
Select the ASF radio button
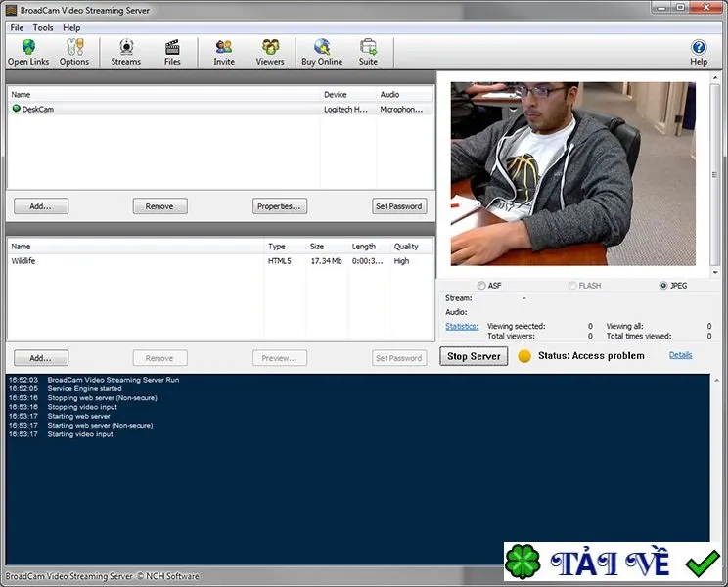481,286
